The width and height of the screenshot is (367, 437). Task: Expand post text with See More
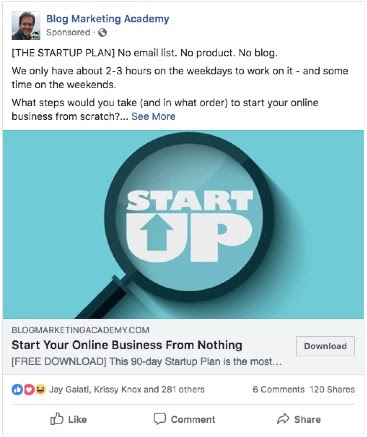153,116
